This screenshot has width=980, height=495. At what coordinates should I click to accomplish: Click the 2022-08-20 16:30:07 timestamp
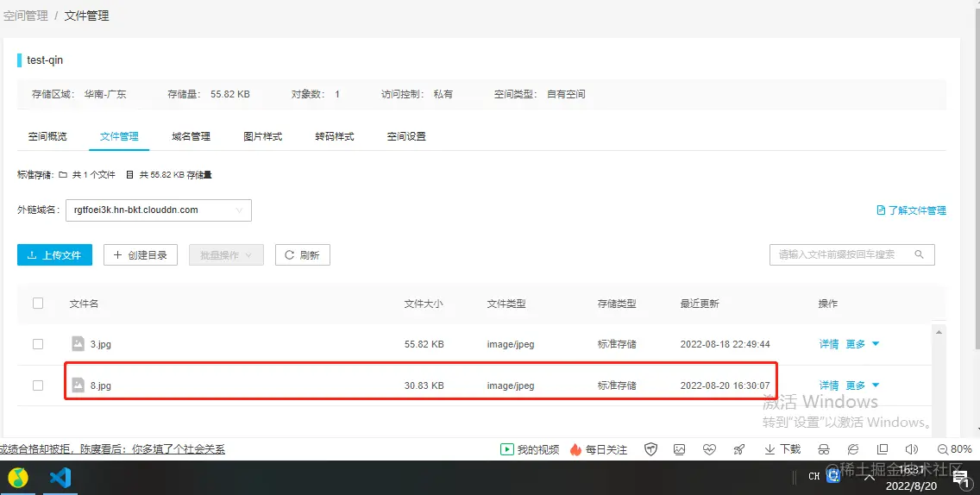pos(725,385)
